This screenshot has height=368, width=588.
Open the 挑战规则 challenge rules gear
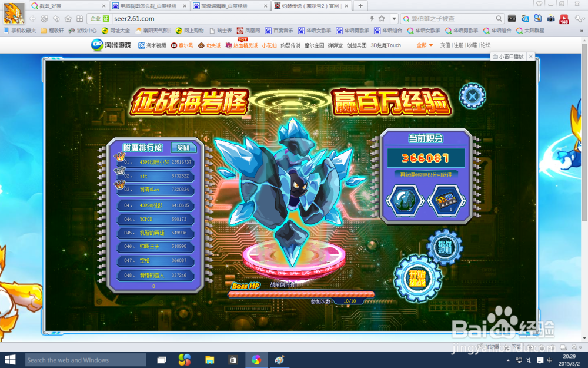445,247
